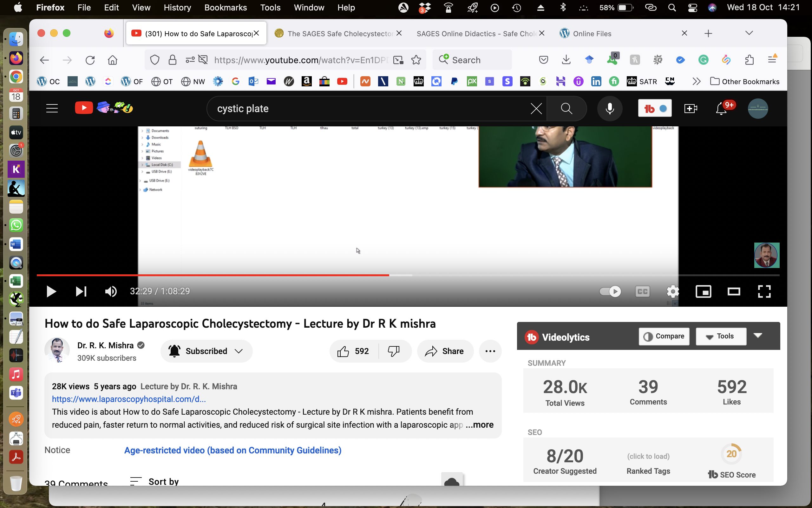Screen dimensions: 812x508
Task: Show more bookmarks chevron
Action: (696, 82)
